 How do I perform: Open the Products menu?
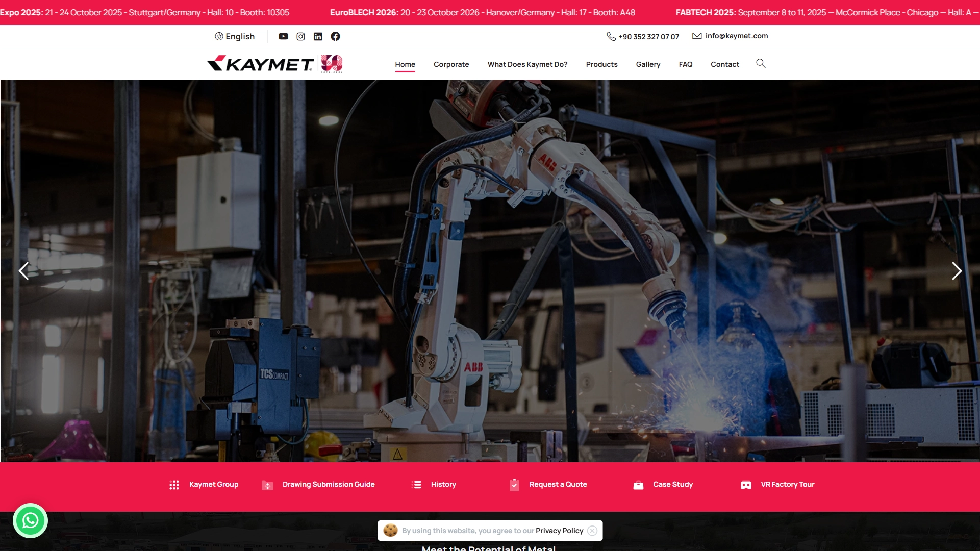pos(601,64)
